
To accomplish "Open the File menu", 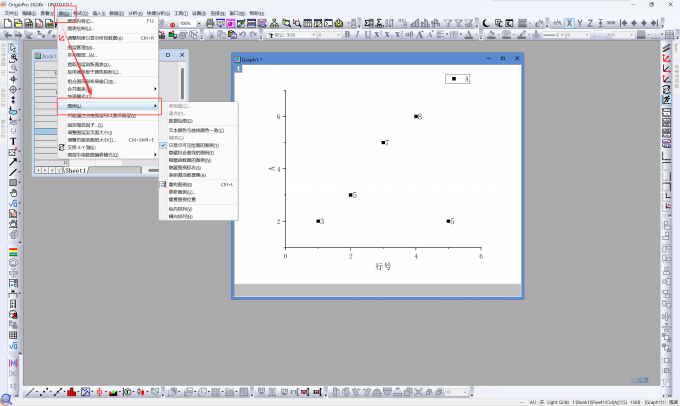I will (11, 13).
